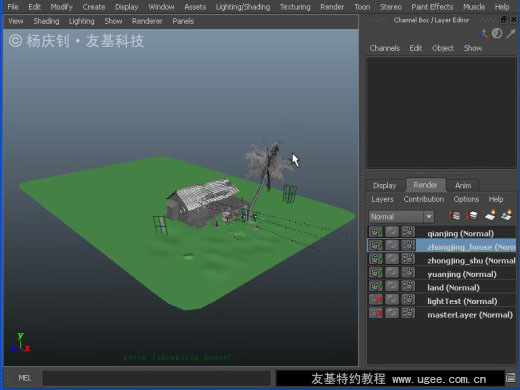Open Channel Box Edit menu

416,48
